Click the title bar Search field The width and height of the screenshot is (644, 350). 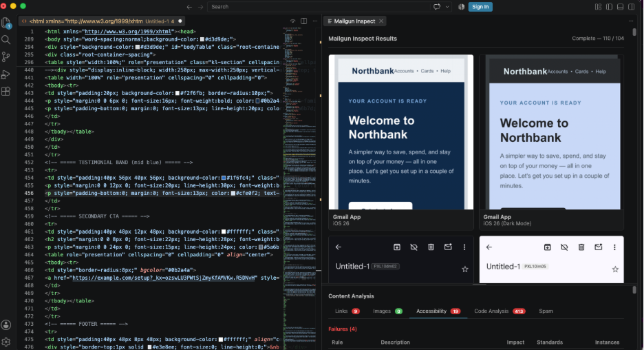(319, 7)
